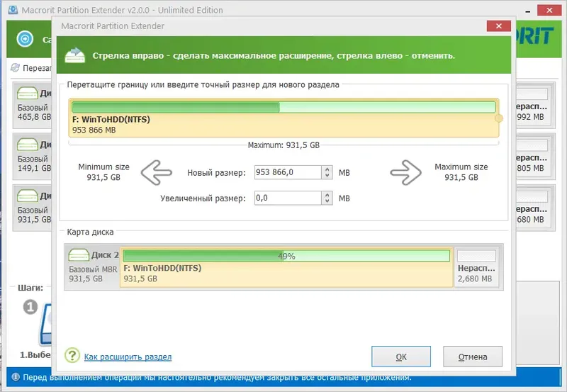Click the 'Maximum size 931,5 GB' label
Screen dimensions: 567x392
click(x=461, y=172)
